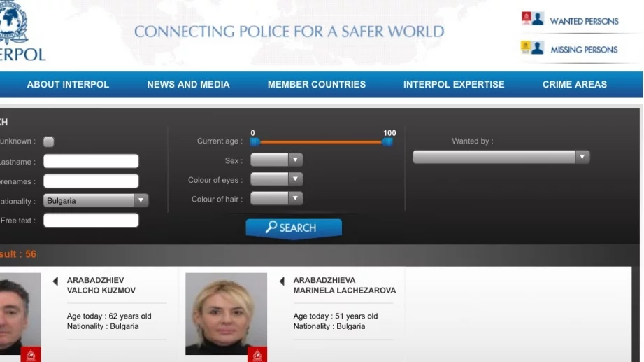Select the News and Media menu item
Screen dimensions: 644x362
188,84
